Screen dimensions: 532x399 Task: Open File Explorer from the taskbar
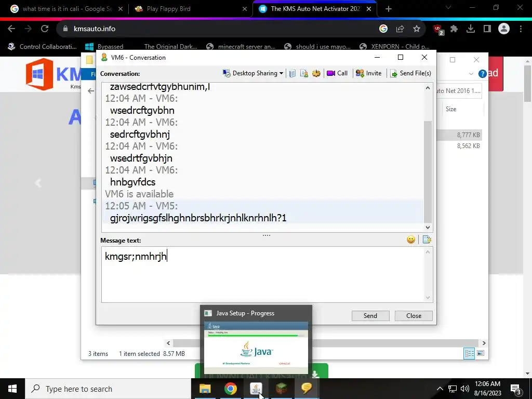point(205,389)
